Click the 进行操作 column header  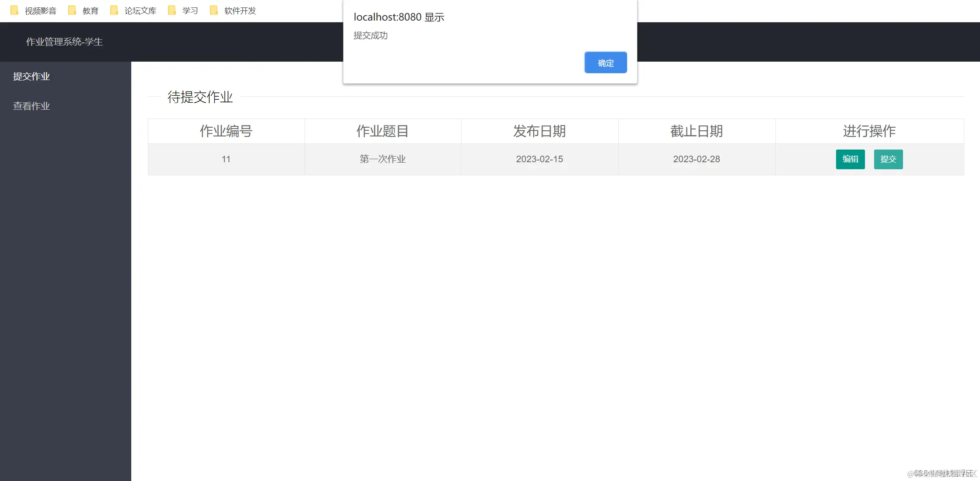[869, 131]
